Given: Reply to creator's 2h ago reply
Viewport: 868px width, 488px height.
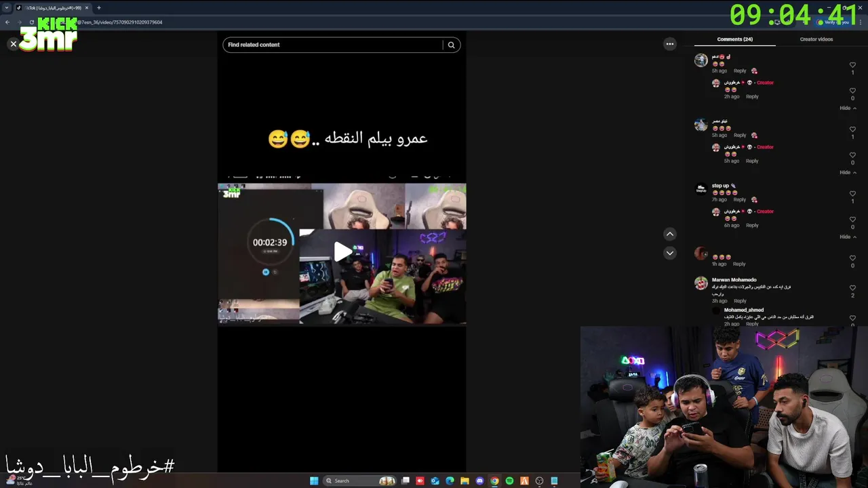Looking at the screenshot, I should (x=752, y=97).
